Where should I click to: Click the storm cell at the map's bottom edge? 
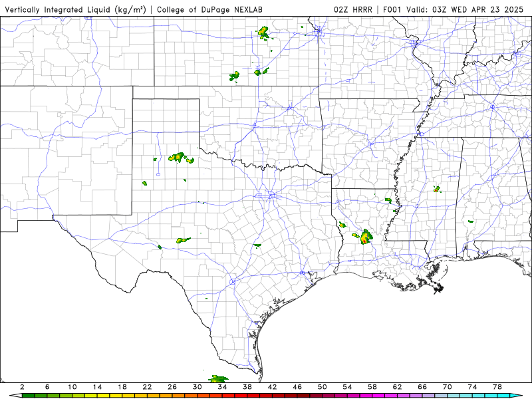point(218,378)
